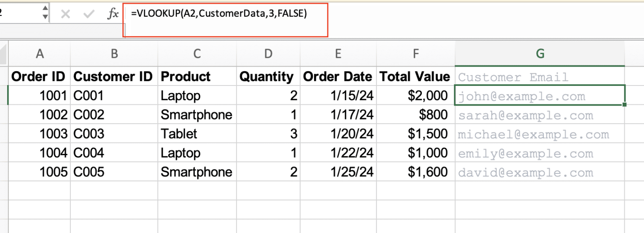Screen dimensions: 644x233
Task: Select the Smartphone cell for order 1002
Action: (x=197, y=114)
